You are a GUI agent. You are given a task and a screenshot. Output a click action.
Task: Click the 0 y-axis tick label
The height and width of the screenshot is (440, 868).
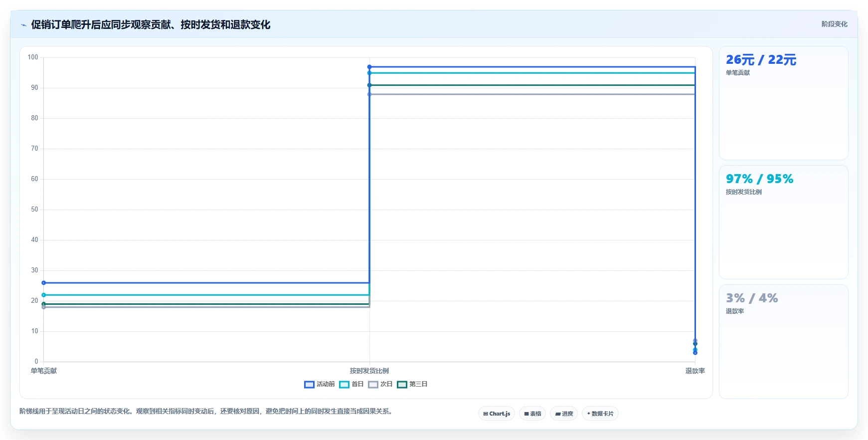[36, 362]
